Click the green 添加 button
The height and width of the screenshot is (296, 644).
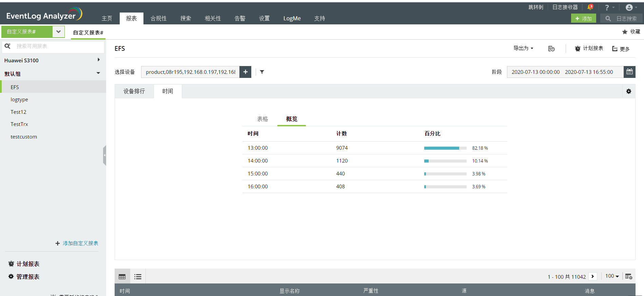(x=584, y=18)
